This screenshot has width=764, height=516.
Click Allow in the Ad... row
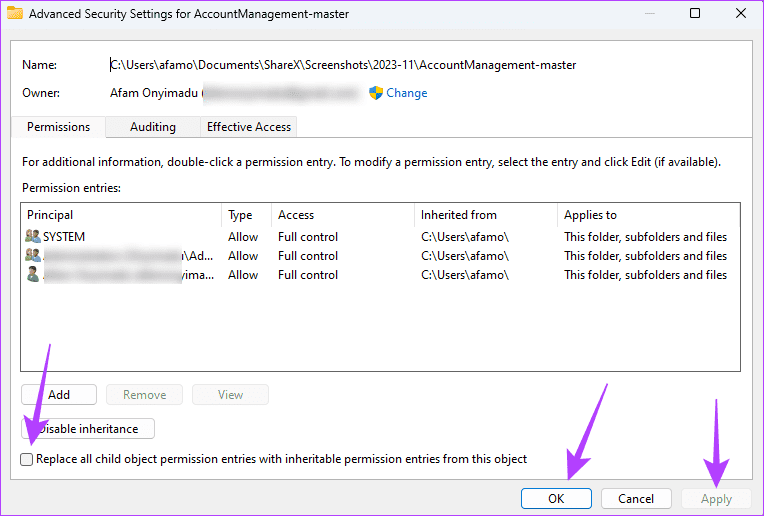pyautogui.click(x=243, y=256)
